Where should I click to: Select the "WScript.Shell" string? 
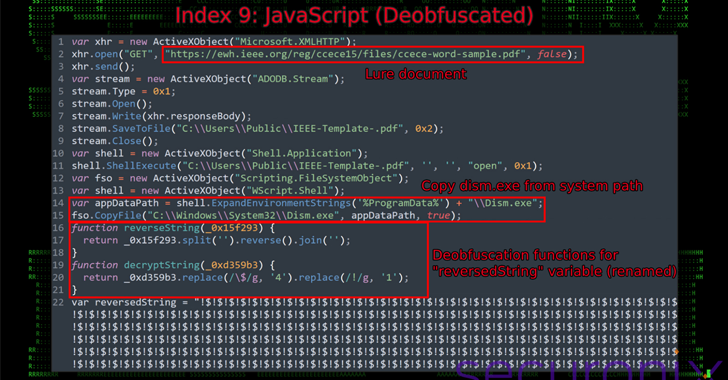tap(289, 190)
